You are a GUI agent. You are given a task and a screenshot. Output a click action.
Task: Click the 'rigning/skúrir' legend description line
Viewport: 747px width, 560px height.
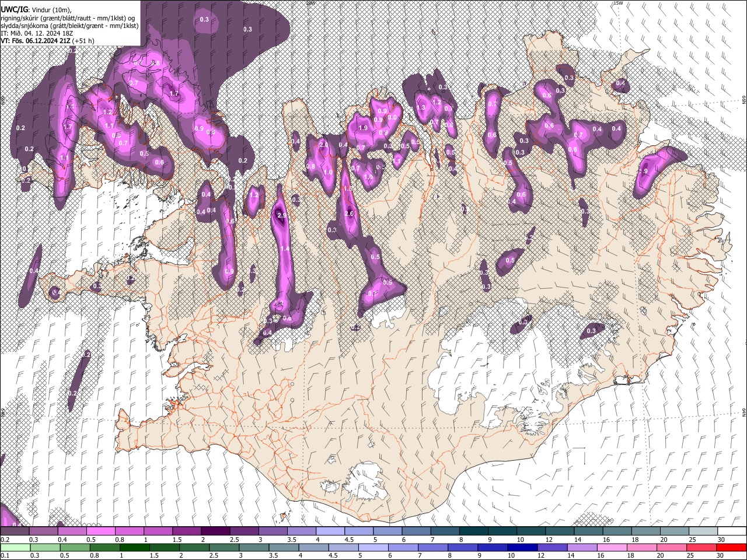pos(67,18)
